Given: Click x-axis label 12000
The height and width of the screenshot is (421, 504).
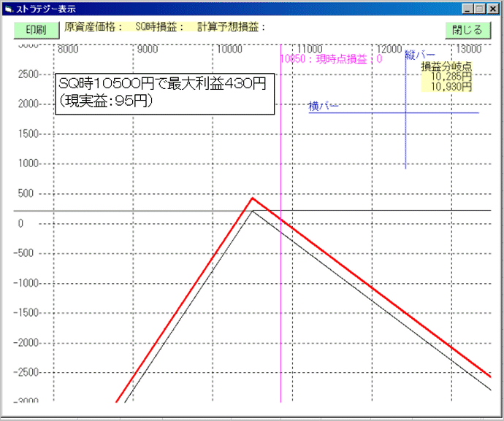Looking at the screenshot, I should click(389, 49).
